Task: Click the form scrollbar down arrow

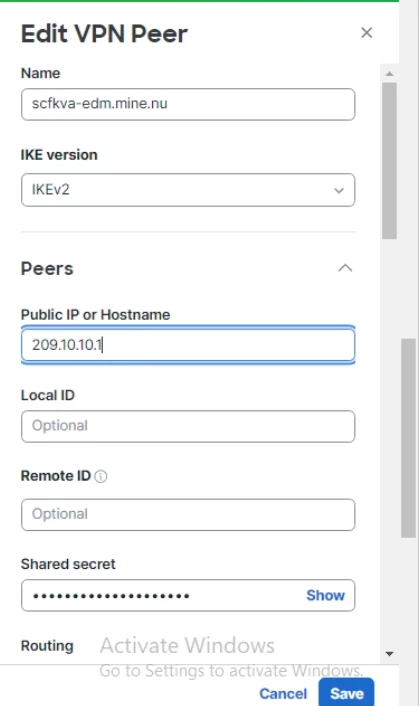Action: point(390,654)
